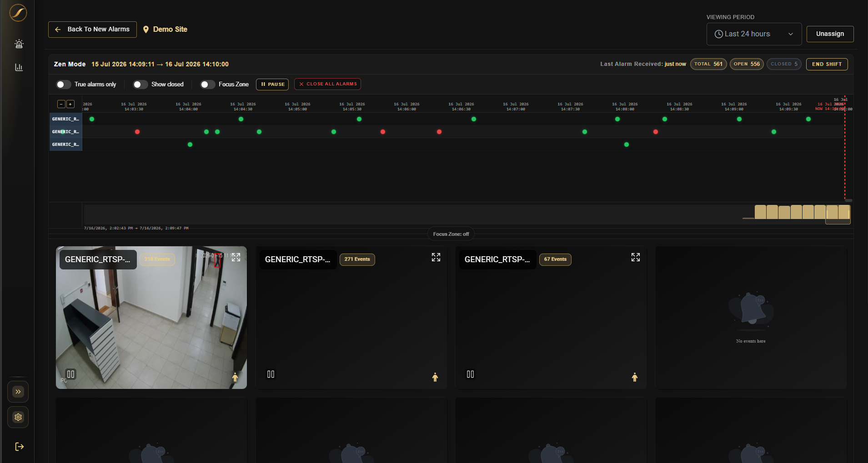Click the END SHIFT button

[827, 64]
